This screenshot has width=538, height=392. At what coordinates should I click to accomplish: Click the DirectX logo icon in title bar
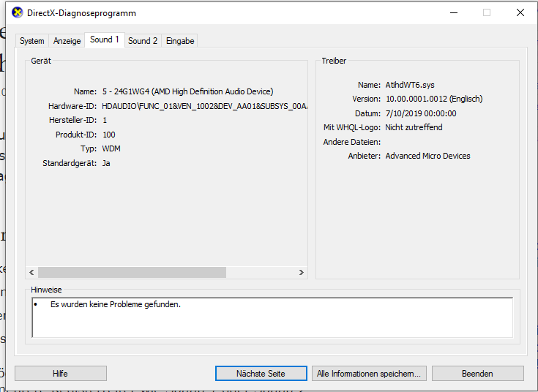click(17, 12)
